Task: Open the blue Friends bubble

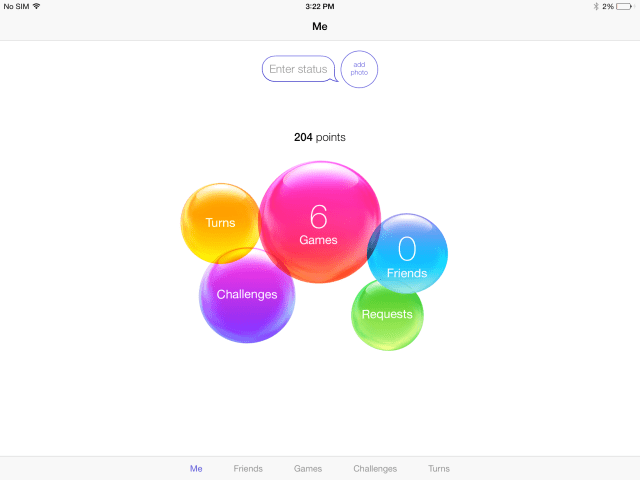Action: coord(407,253)
